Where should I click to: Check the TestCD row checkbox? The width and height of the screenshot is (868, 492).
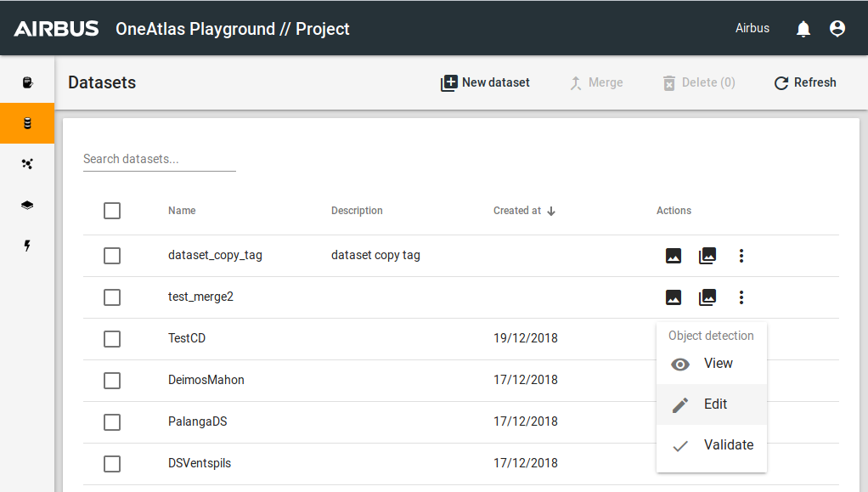tap(112, 338)
